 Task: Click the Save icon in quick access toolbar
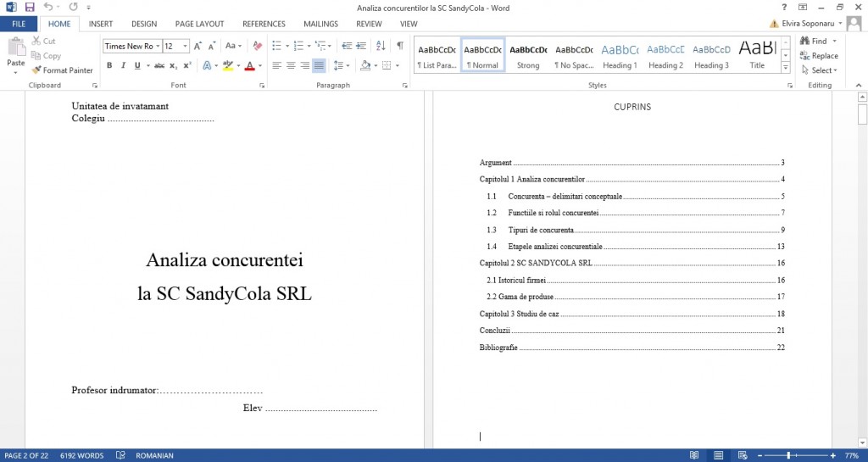(30, 8)
